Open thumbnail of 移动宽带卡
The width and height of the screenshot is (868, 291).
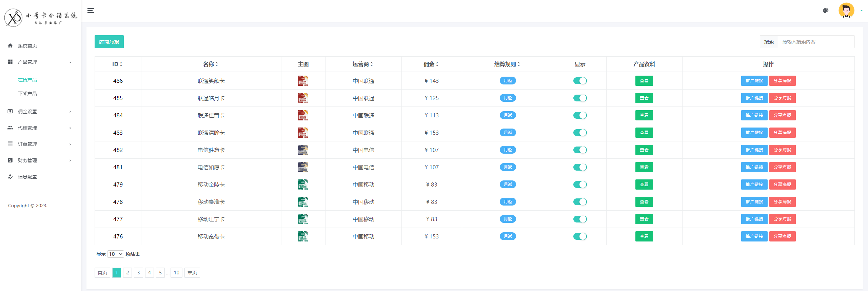[x=303, y=236]
